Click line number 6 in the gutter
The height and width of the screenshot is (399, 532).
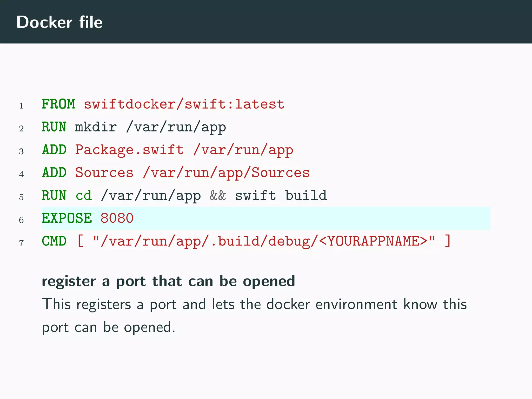21,220
